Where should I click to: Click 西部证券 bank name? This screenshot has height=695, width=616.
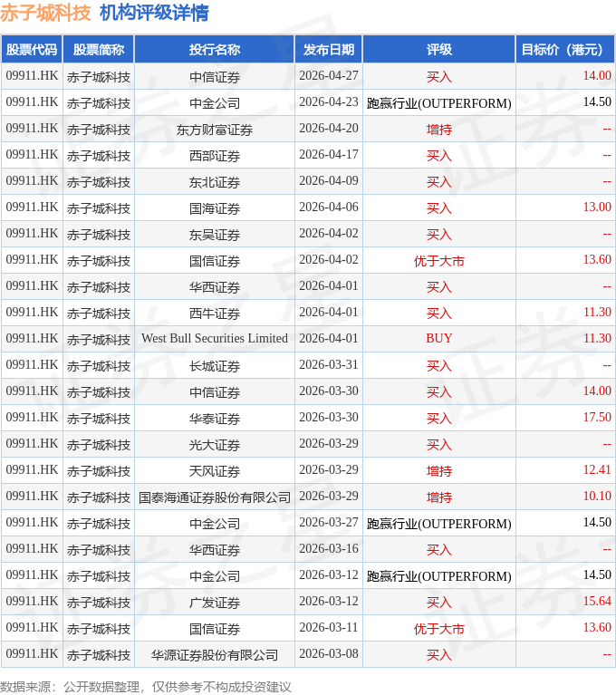(215, 156)
